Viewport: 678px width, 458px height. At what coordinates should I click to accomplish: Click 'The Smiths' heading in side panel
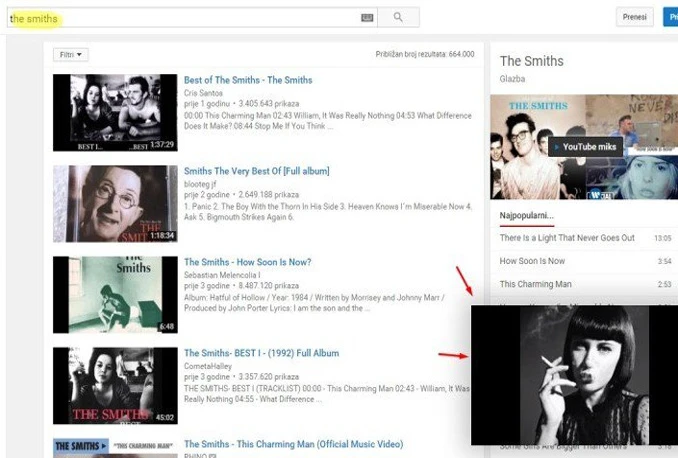(531, 61)
